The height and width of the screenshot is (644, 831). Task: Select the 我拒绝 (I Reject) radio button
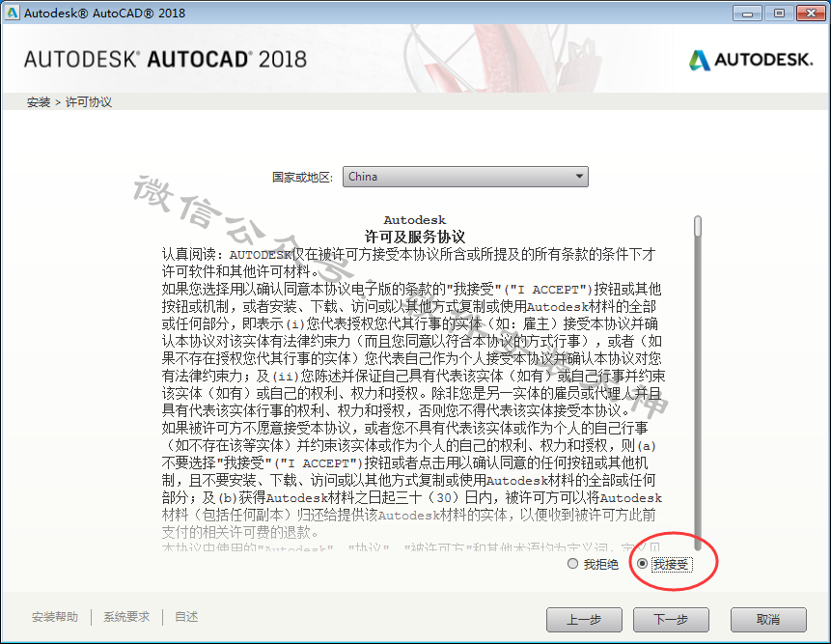[572, 564]
